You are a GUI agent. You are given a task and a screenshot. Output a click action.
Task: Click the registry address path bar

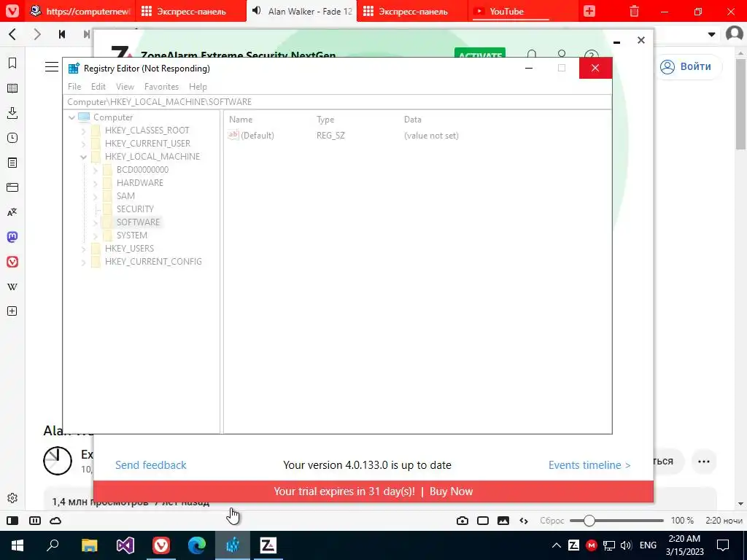[337, 101]
